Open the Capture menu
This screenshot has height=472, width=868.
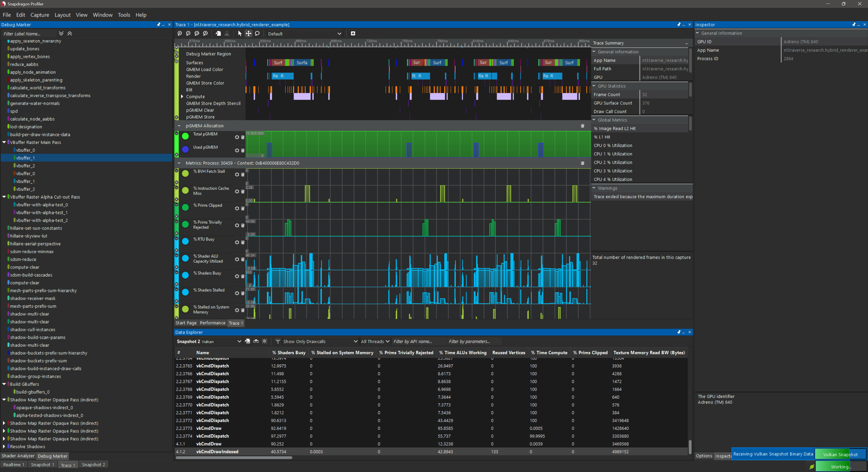[x=40, y=15]
